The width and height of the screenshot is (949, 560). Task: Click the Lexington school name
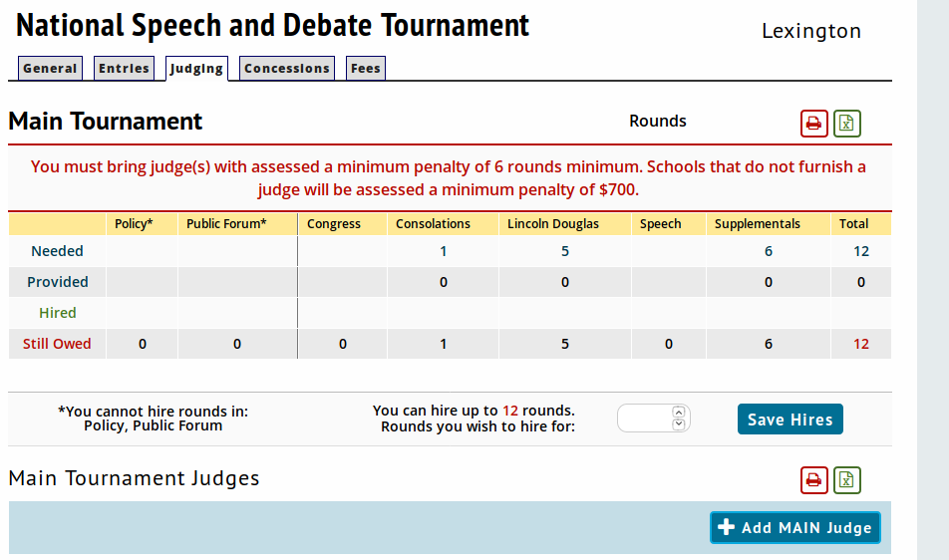811,31
